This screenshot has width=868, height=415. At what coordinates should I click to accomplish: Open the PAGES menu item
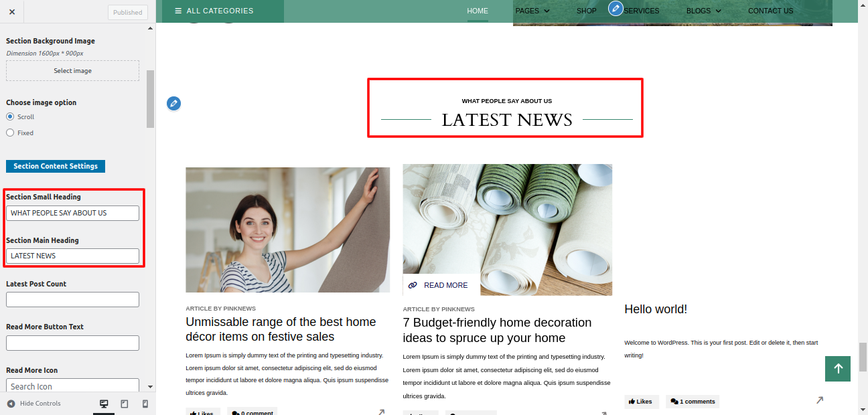pos(527,11)
